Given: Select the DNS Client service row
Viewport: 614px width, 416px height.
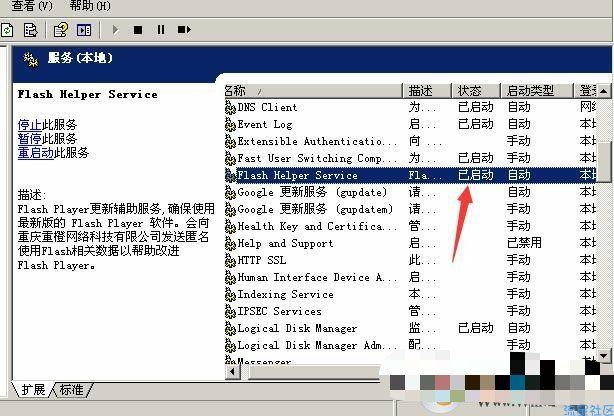Looking at the screenshot, I should point(410,107).
